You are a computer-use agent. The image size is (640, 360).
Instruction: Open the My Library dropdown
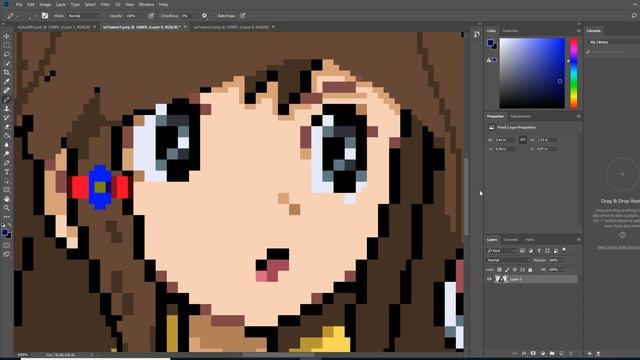point(614,42)
